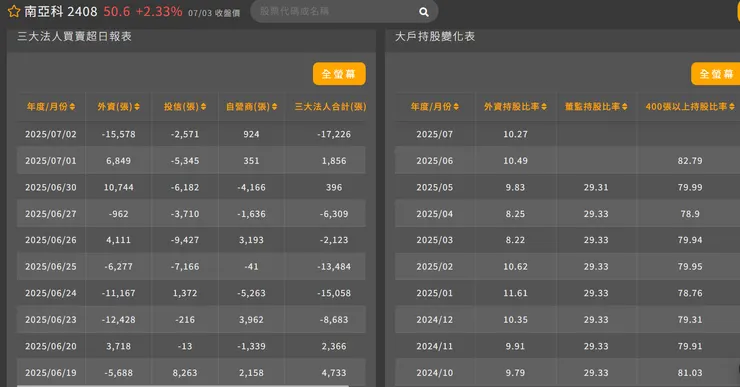The image size is (740, 387).
Task: Click the 2025/01 month row
Action: [567, 293]
